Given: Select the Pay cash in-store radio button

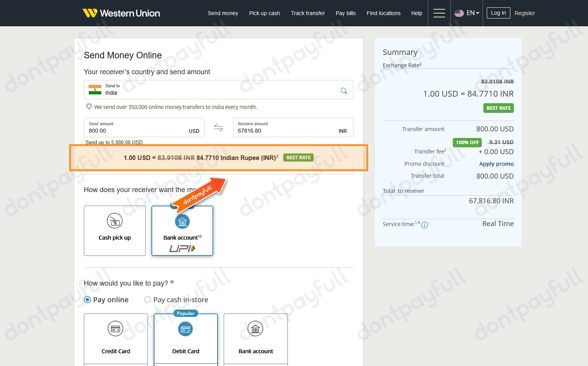Looking at the screenshot, I should click(147, 300).
